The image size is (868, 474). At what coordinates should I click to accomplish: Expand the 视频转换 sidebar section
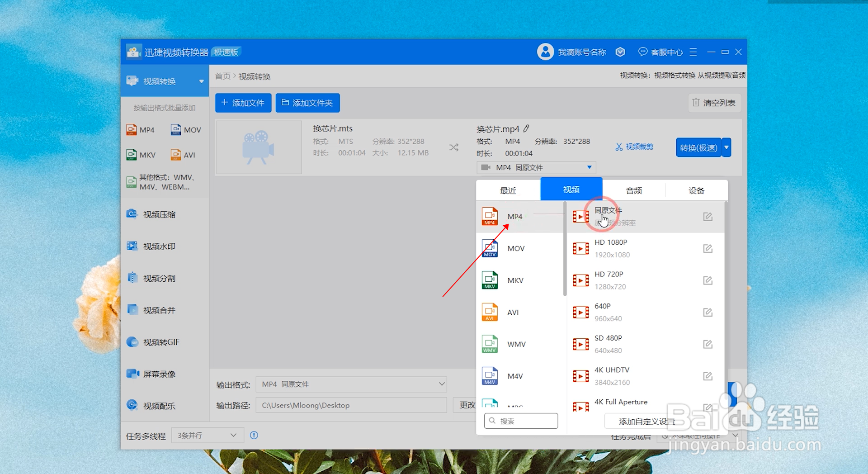point(201,81)
